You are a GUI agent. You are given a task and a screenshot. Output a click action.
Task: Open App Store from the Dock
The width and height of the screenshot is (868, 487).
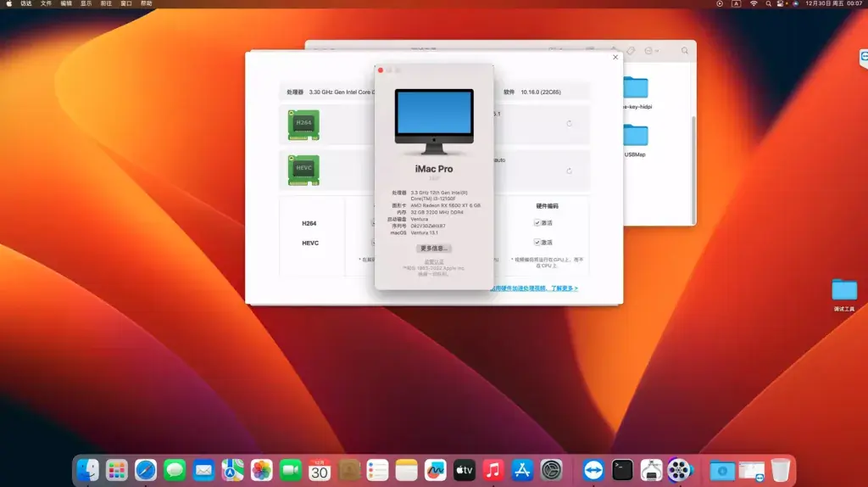(522, 470)
